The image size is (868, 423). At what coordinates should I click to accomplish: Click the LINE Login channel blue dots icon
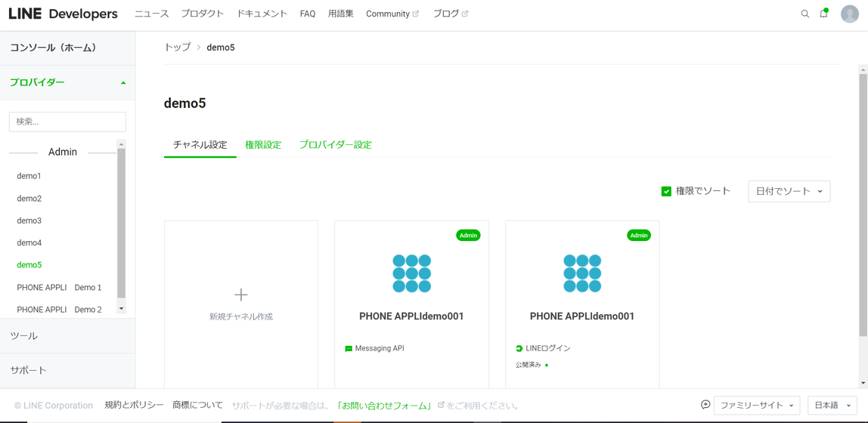coord(581,273)
